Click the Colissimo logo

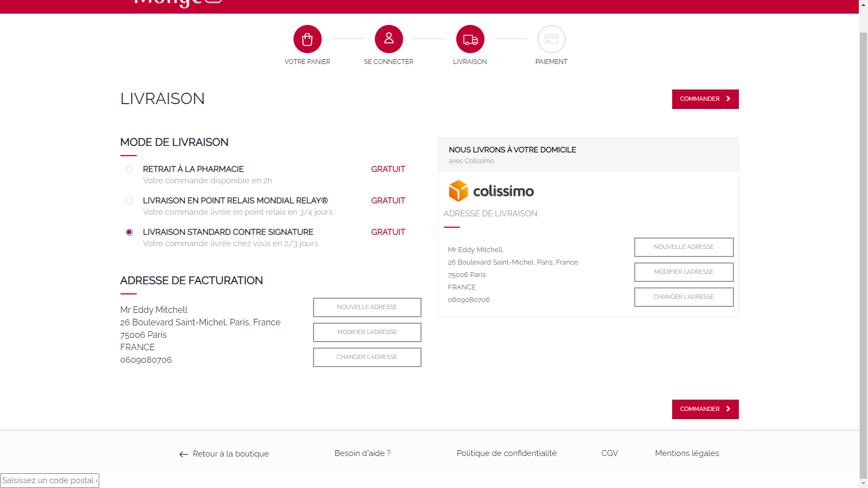[491, 191]
